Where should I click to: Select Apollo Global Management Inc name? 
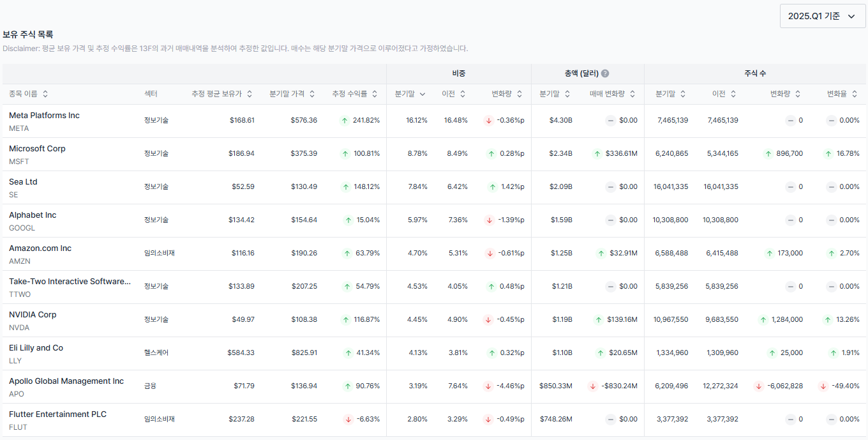(x=66, y=381)
